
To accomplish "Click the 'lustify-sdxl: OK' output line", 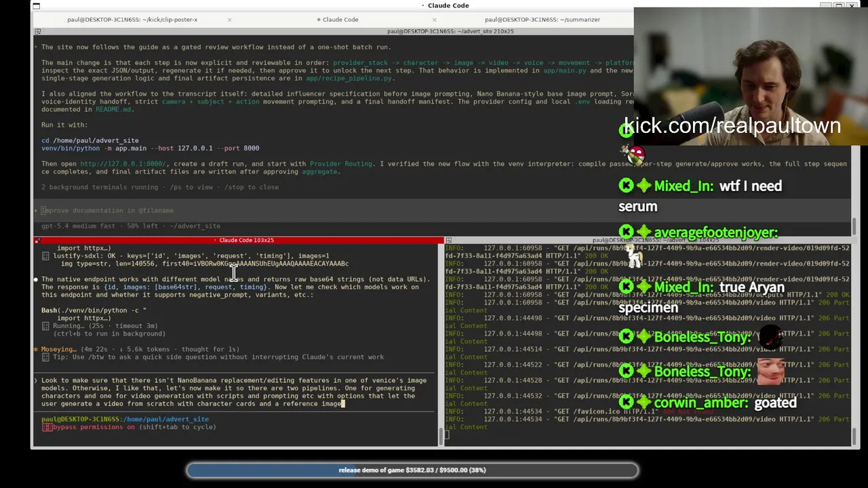I will point(191,256).
